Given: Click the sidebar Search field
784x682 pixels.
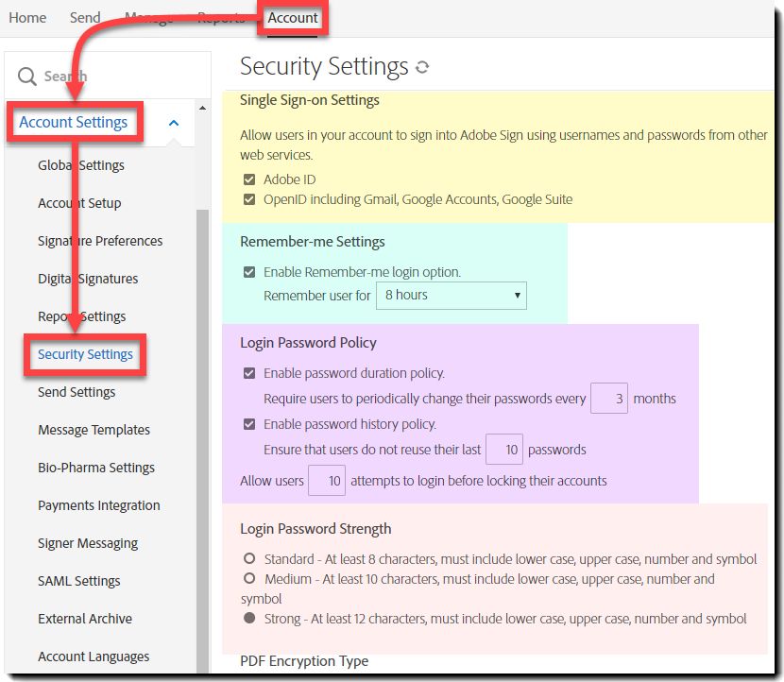Looking at the screenshot, I should 108,76.
